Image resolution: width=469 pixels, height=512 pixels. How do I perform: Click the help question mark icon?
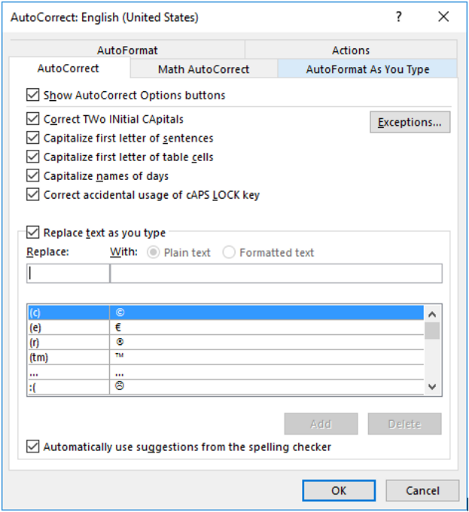pos(399,17)
